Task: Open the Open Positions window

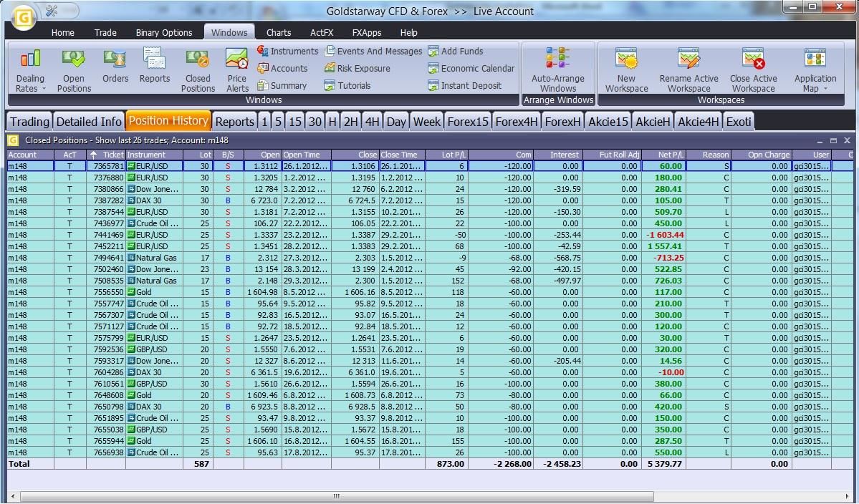Action: click(74, 70)
